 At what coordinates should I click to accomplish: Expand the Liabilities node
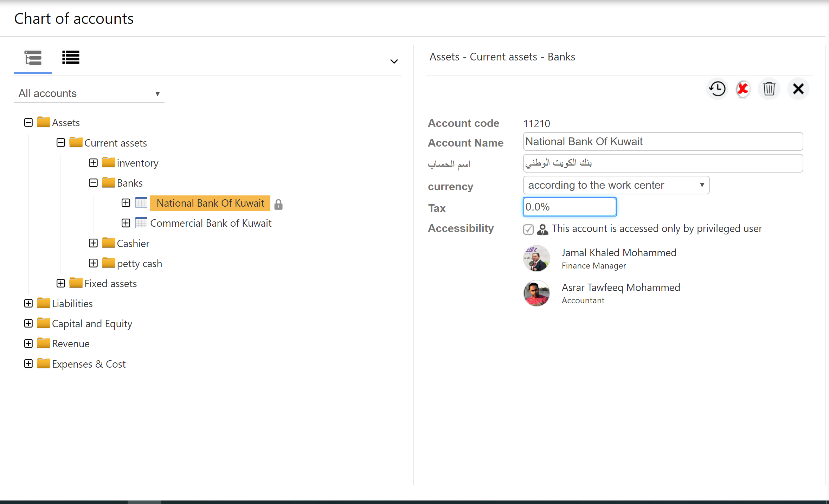pos(28,303)
